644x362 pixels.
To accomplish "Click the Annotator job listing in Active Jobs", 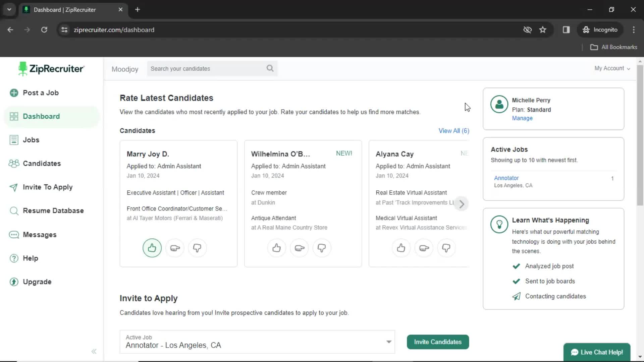I will [507, 178].
